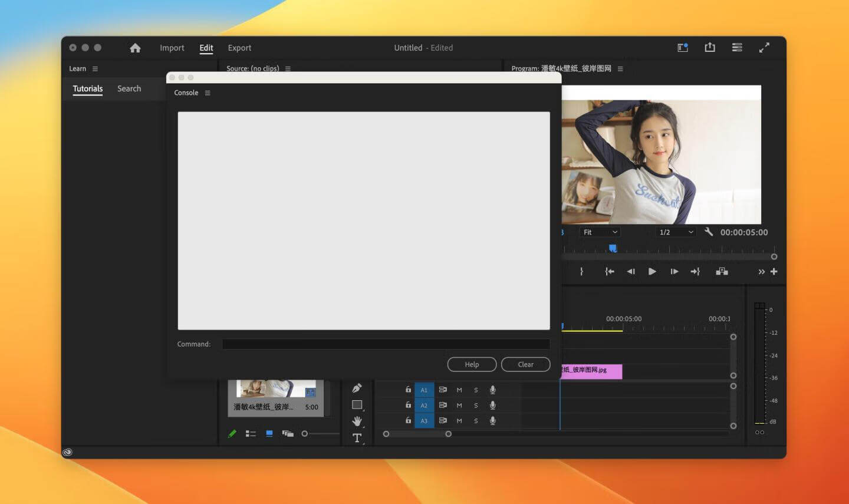Click the Lift button in Program Monitor
This screenshot has width=849, height=504.
click(722, 272)
